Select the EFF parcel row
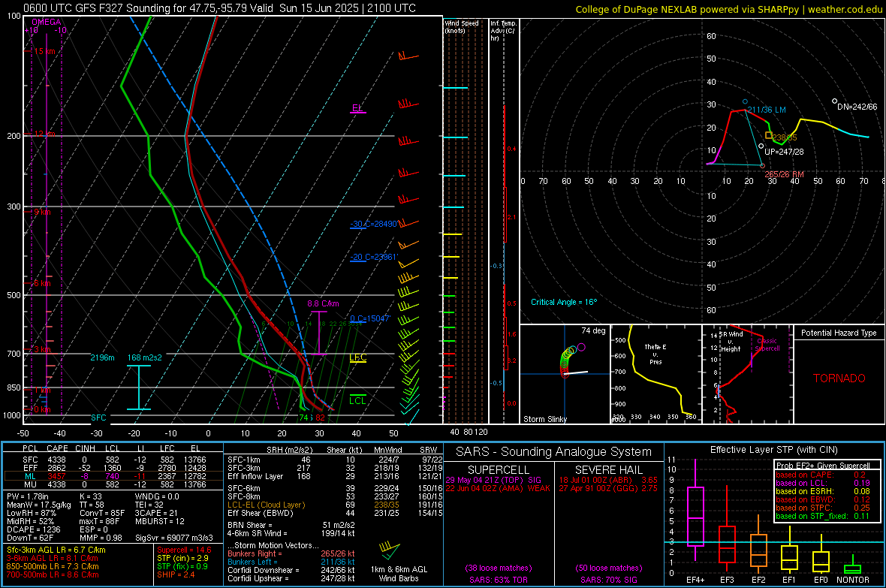Viewport: 886px width, 588px height. [x=113, y=468]
